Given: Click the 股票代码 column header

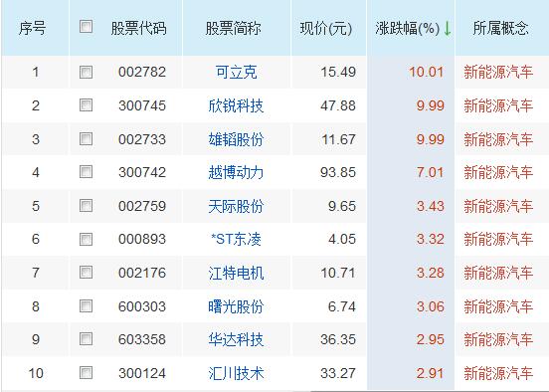Looking at the screenshot, I should click(139, 29).
